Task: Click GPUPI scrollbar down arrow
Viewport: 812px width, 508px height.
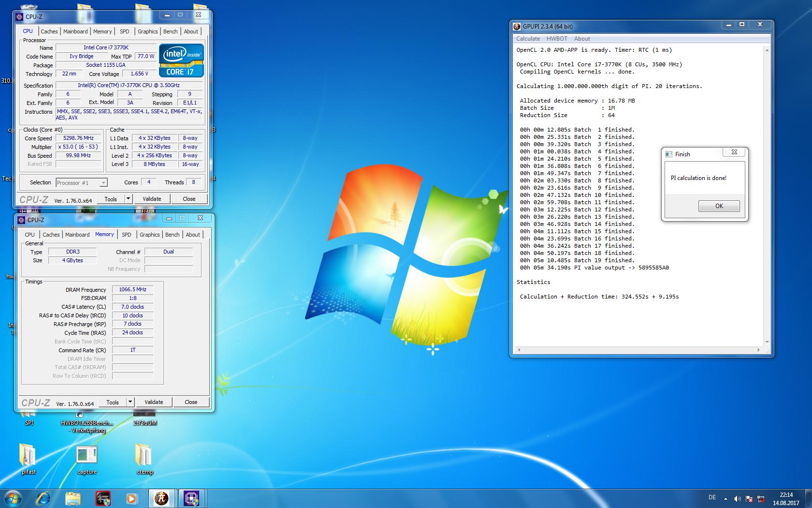Action: click(x=767, y=342)
